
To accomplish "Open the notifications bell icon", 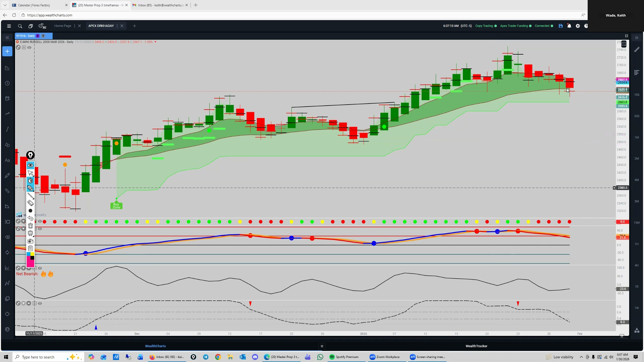I will (569, 26).
